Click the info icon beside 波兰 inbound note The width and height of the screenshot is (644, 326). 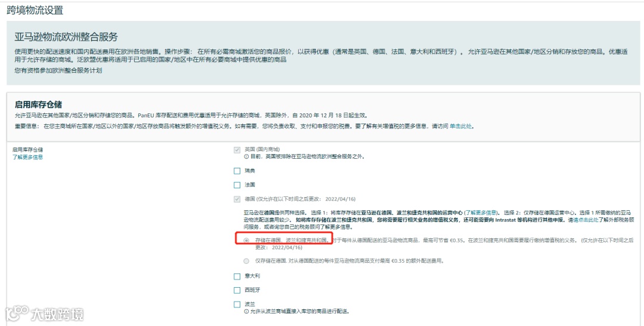[x=246, y=312]
